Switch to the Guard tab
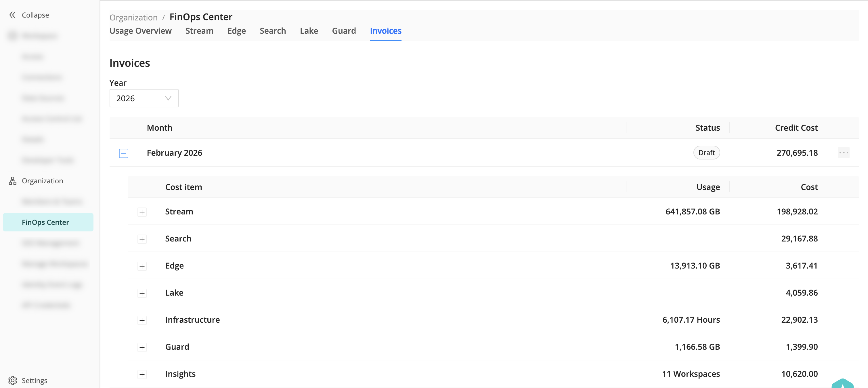This screenshot has width=868, height=388. click(344, 31)
